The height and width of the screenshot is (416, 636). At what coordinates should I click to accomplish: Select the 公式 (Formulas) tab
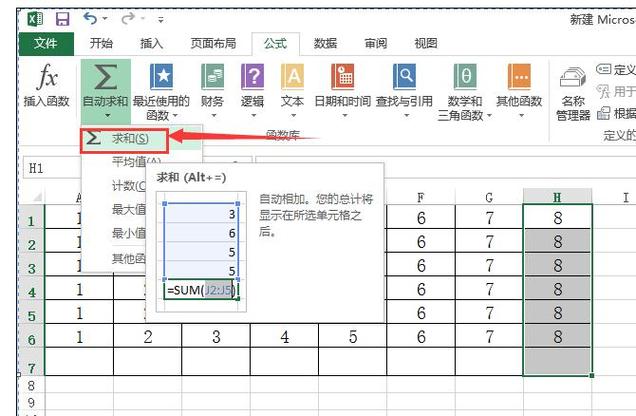click(275, 43)
